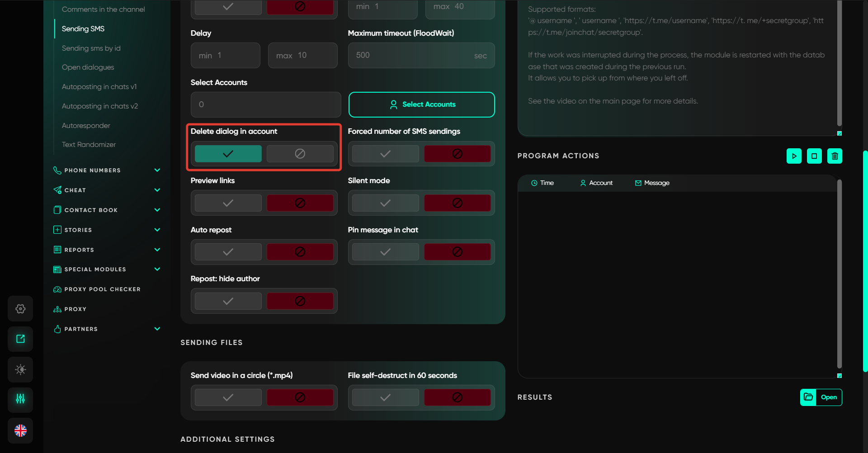868x453 pixels.
Task: Enable Preview links with the checkmark toggle
Action: [x=228, y=203]
